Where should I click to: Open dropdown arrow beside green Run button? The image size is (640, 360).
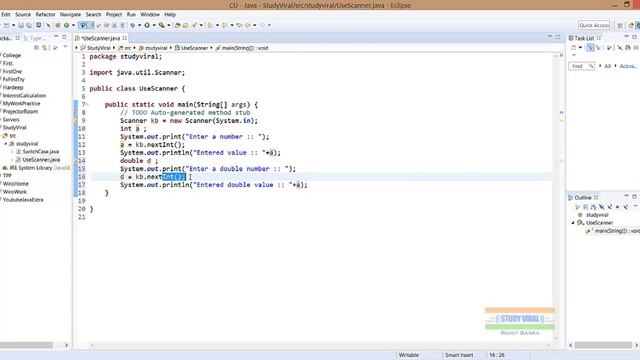[154, 25]
